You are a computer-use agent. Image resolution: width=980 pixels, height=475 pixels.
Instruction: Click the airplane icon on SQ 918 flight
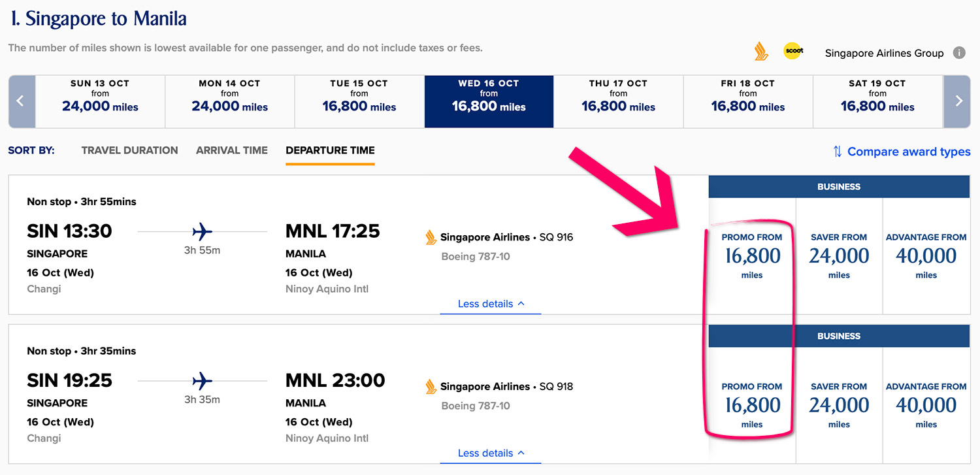(203, 380)
